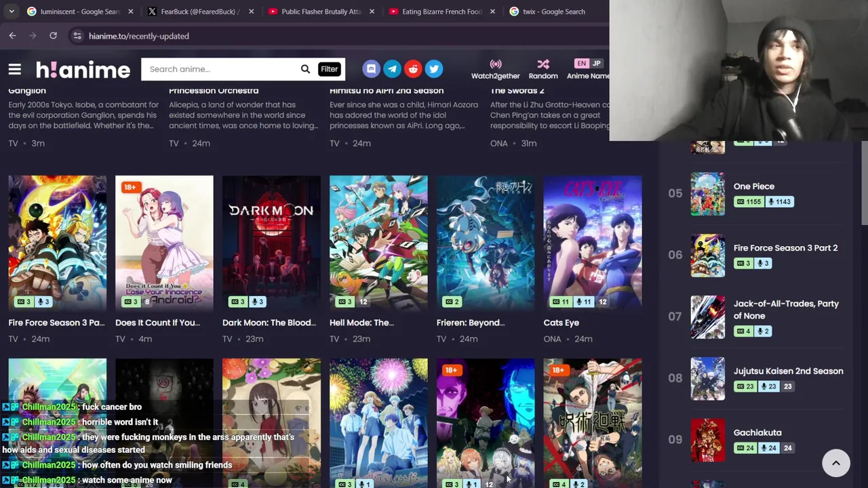The image size is (868, 488).
Task: Switch to Eating Bizarre French Food tab
Action: coord(442,12)
